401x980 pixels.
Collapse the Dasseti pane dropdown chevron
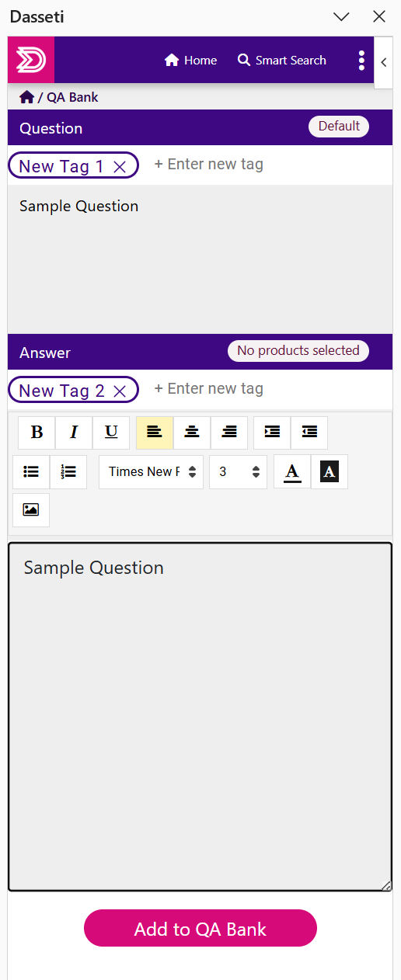(341, 17)
